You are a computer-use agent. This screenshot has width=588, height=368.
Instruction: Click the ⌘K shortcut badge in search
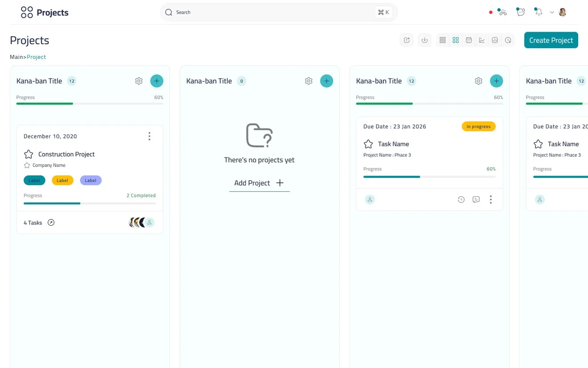click(x=384, y=12)
